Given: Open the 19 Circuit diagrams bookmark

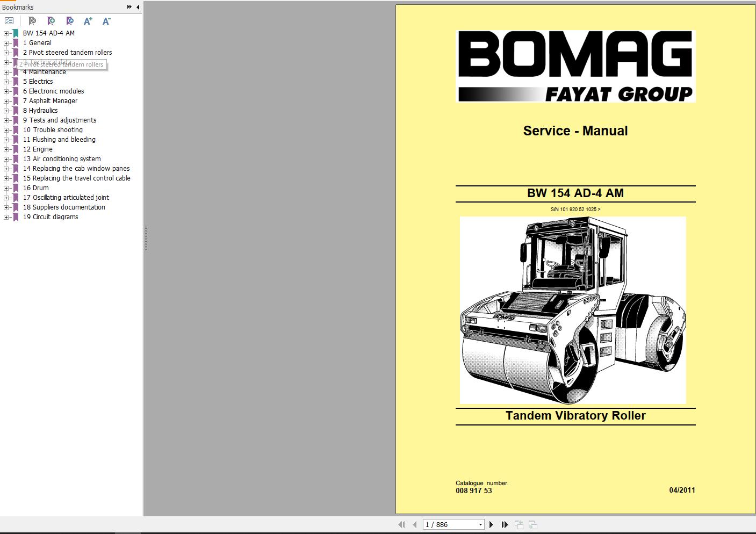Looking at the screenshot, I should [51, 217].
